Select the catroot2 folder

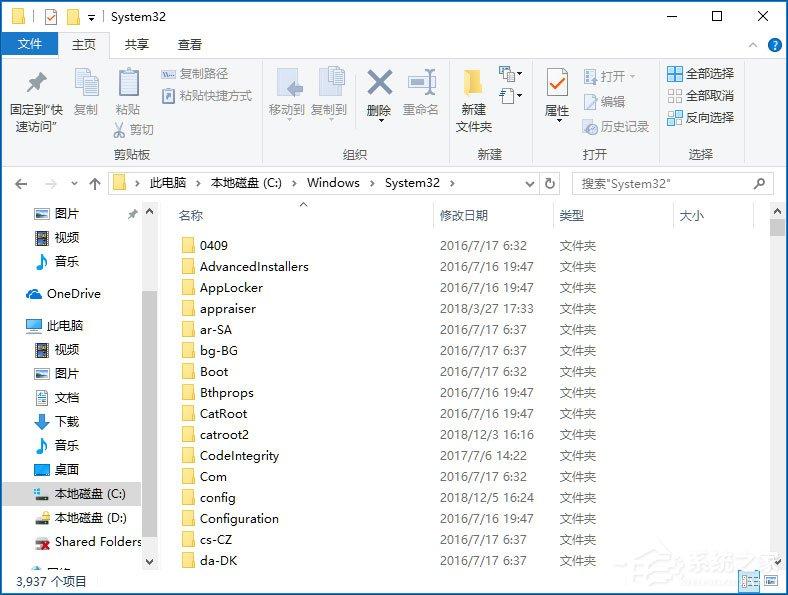tap(215, 435)
